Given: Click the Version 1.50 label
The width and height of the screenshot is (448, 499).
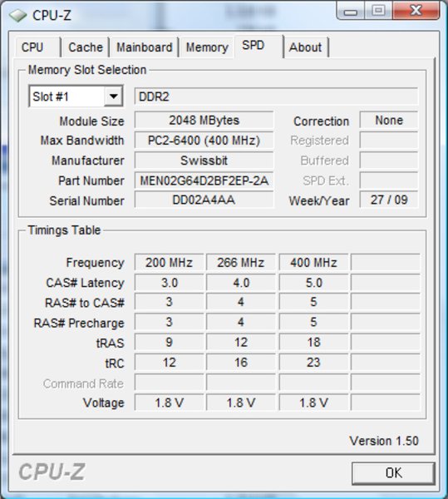Looking at the screenshot, I should pos(384,441).
